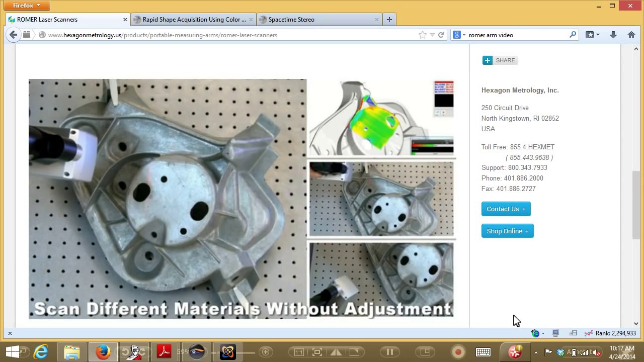The height and width of the screenshot is (362, 644).
Task: Click the Hexagon Metrology, Inc. heading
Action: pos(520,90)
